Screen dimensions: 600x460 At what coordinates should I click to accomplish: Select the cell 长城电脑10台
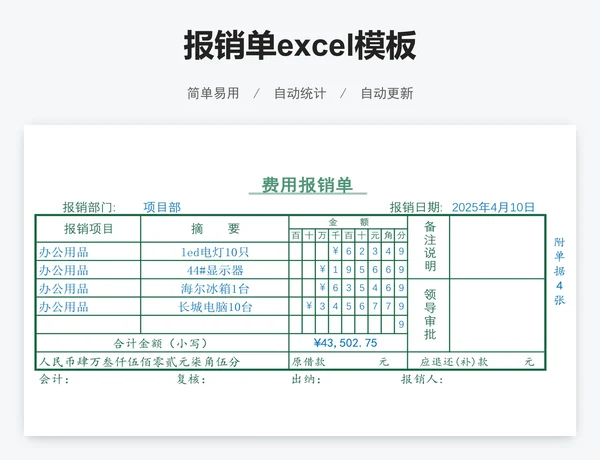tap(215, 307)
